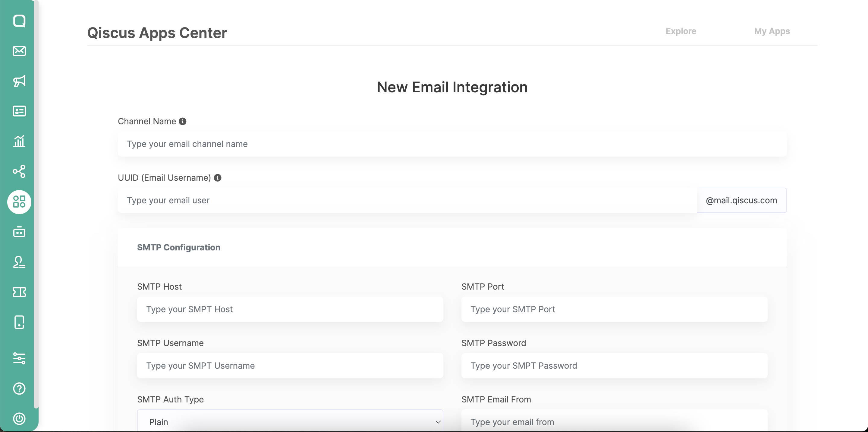Open the chatbot robot icon
This screenshot has height=432, width=868.
click(19, 232)
